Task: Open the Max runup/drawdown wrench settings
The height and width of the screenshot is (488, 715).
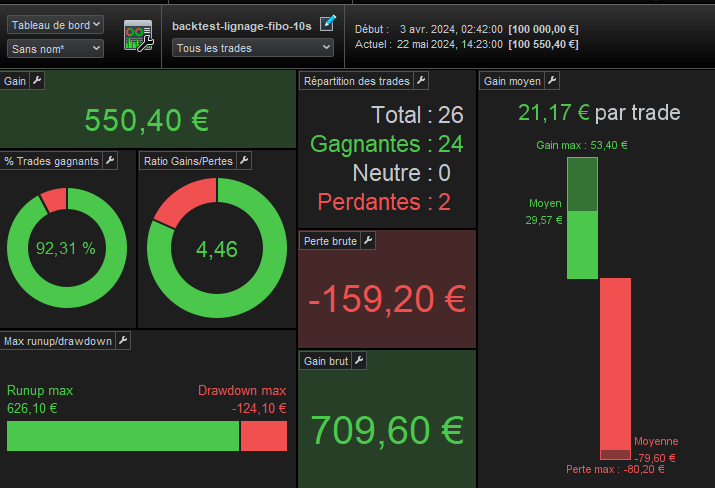Action: [x=123, y=341]
